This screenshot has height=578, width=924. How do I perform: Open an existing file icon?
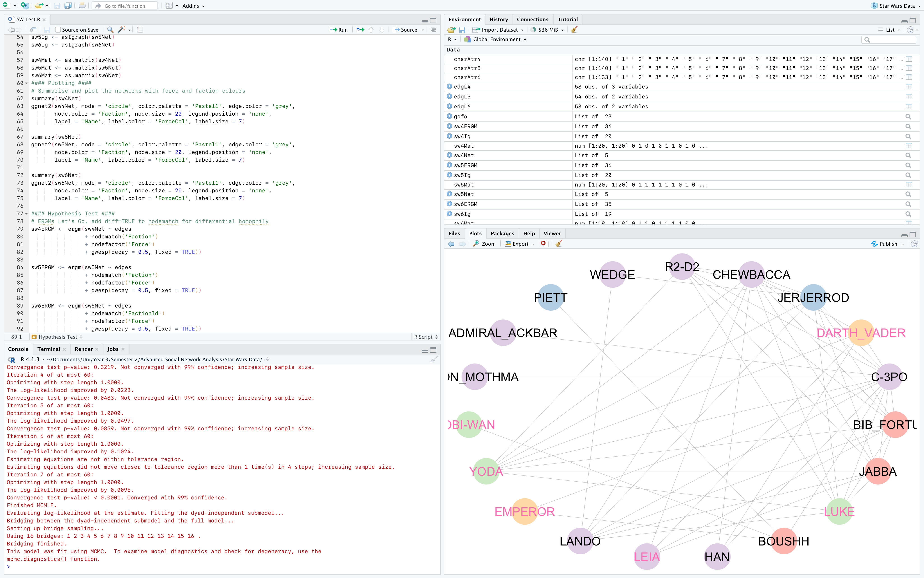point(39,6)
